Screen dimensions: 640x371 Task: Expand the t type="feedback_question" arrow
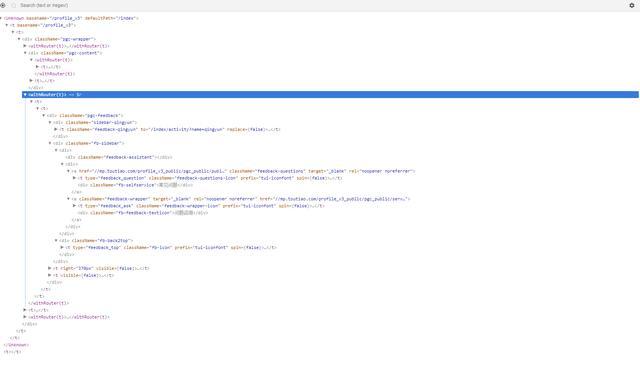(74, 178)
